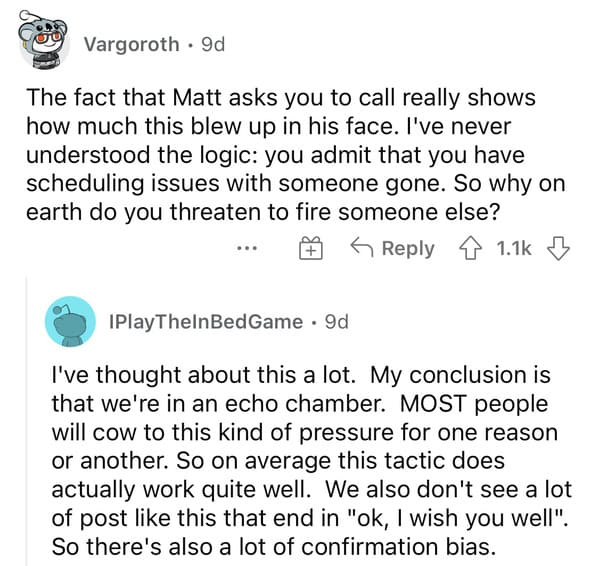599x566 pixels.
Task: Give an award with the gift icon
Action: 311,248
